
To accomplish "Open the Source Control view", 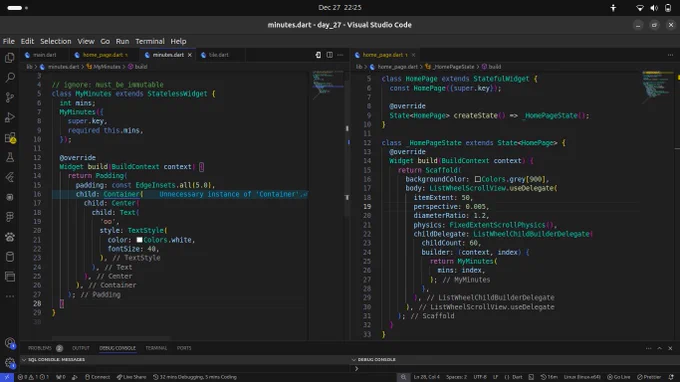I will tap(10, 98).
